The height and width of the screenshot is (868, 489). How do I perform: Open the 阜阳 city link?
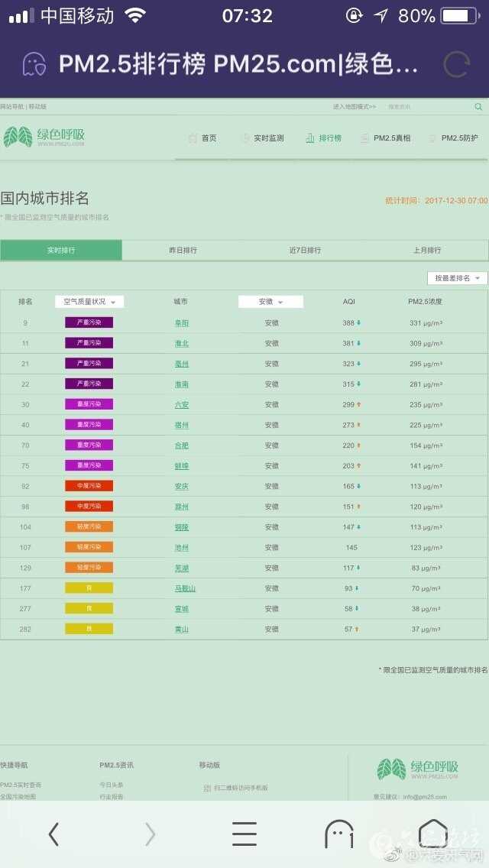click(181, 323)
